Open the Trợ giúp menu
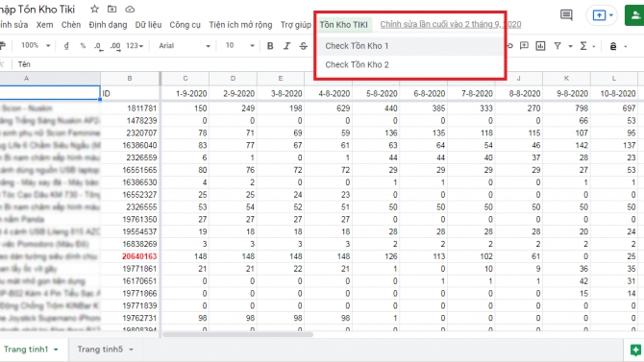 tap(296, 25)
